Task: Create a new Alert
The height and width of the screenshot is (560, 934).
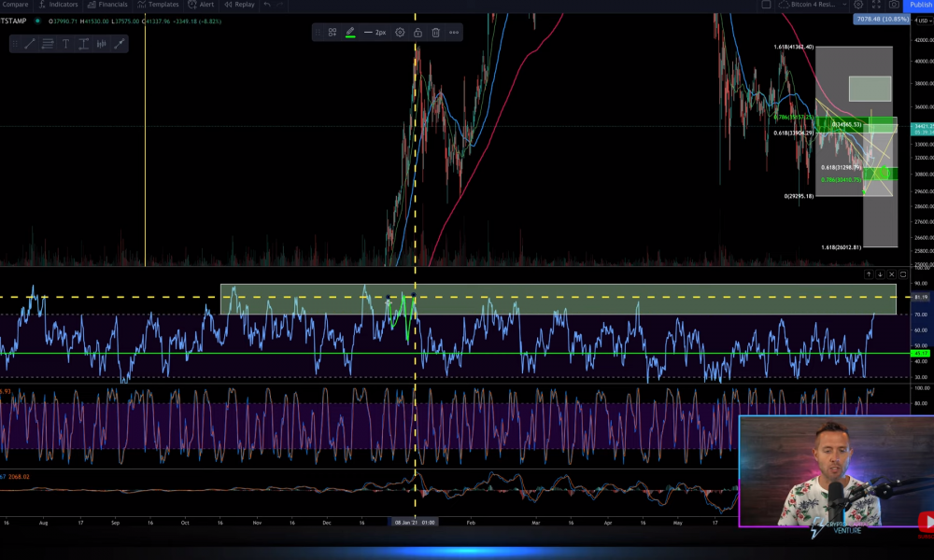Action: (x=201, y=4)
